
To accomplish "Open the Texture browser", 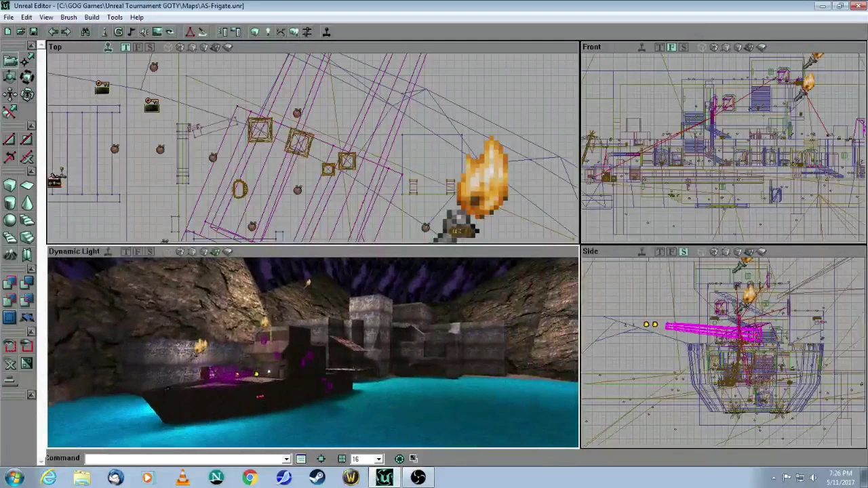I will [157, 32].
